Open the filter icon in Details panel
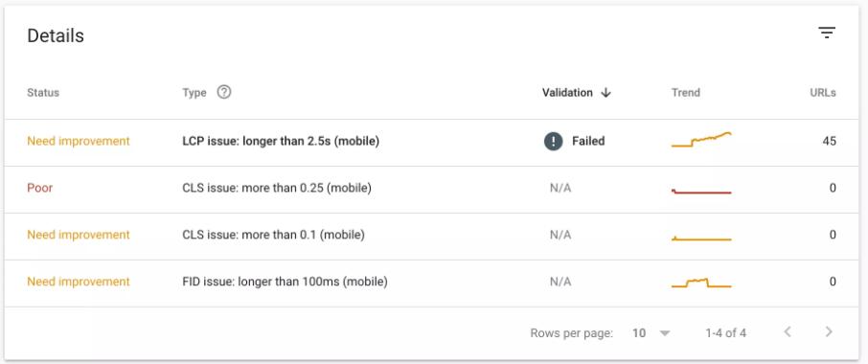 point(827,34)
